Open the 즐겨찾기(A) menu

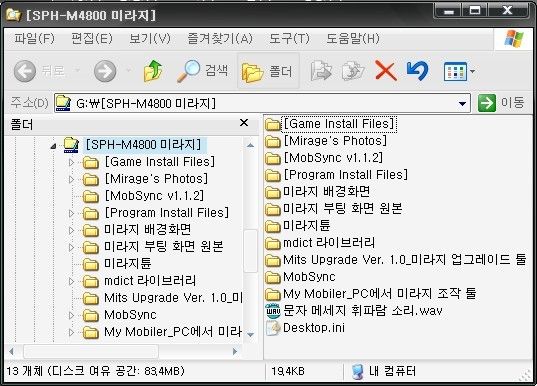220,38
